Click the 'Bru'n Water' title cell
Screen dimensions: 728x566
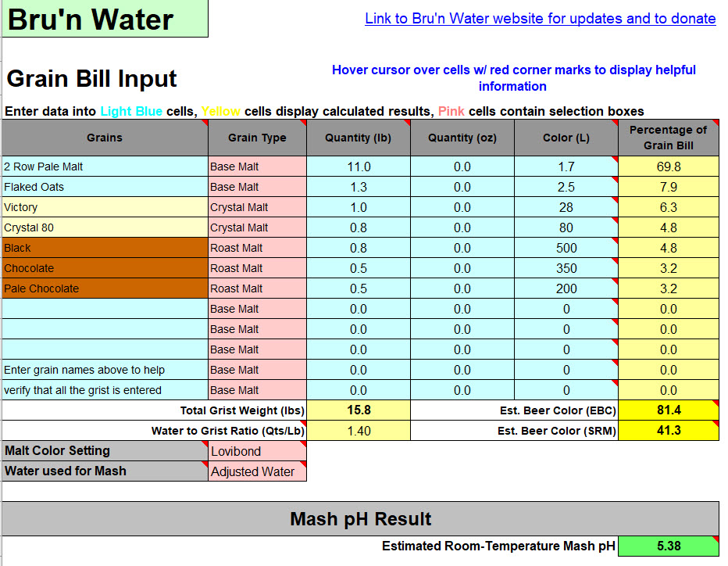point(105,19)
